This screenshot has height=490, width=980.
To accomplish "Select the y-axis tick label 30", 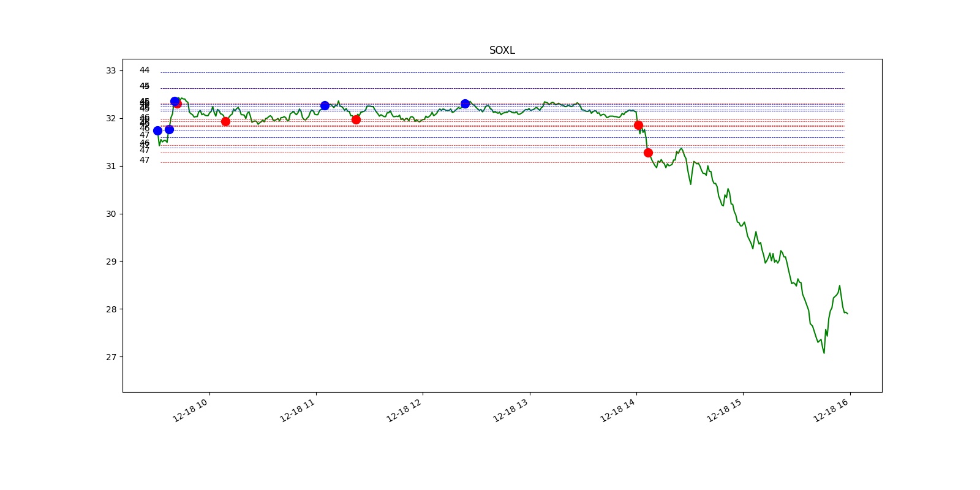I will point(111,214).
